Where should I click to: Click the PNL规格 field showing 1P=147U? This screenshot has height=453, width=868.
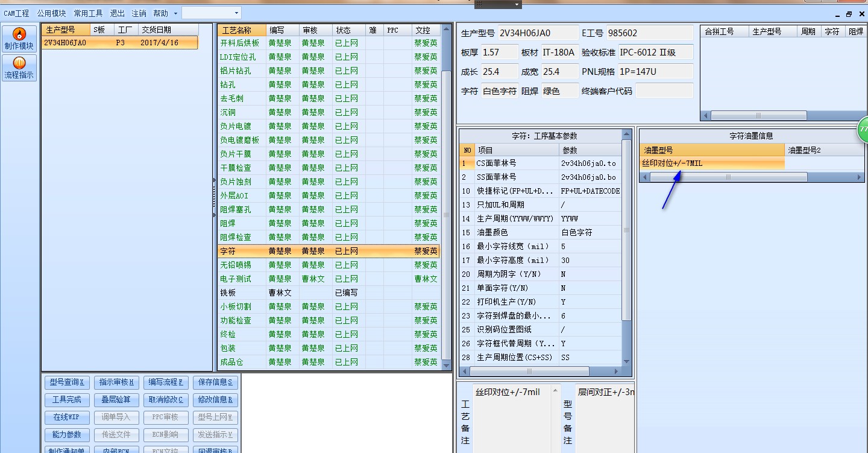point(655,72)
